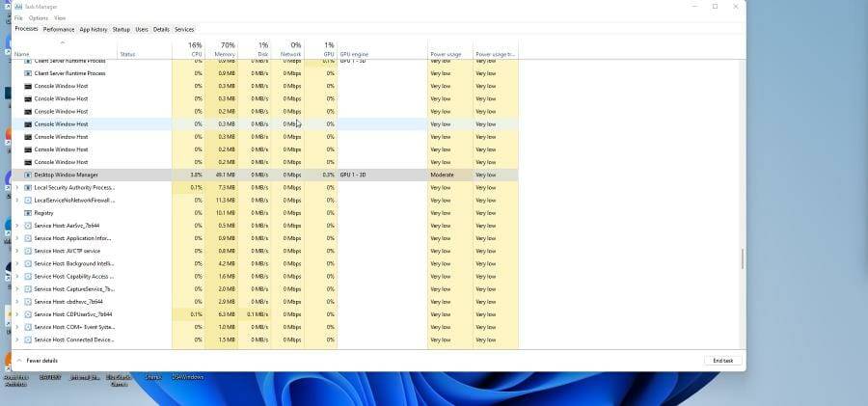
Task: Expand Service Host: cbdhsvc_7b644
Action: tap(16, 302)
